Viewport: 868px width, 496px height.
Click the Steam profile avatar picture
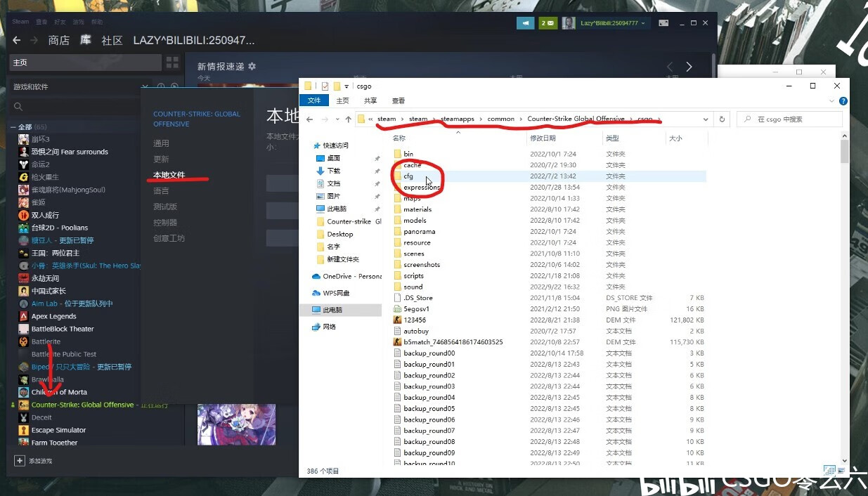click(x=569, y=23)
